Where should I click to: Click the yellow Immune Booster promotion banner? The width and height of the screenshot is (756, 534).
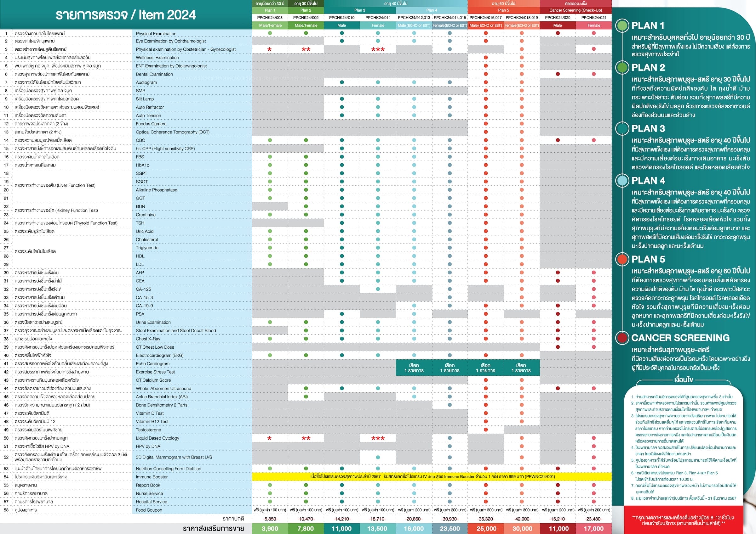pyautogui.click(x=432, y=476)
